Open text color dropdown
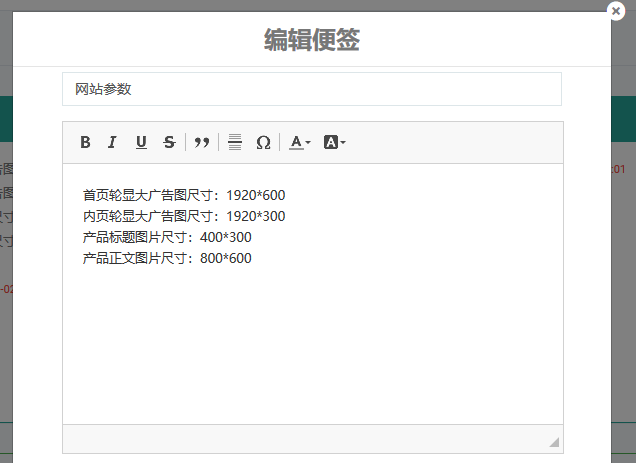Screen dimensions: 636x463 pos(300,142)
